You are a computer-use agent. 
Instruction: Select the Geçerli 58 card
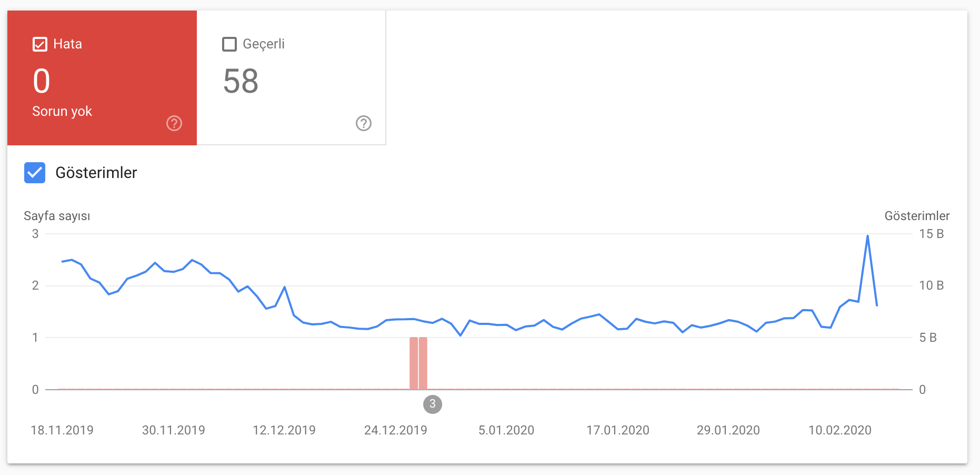tap(291, 78)
